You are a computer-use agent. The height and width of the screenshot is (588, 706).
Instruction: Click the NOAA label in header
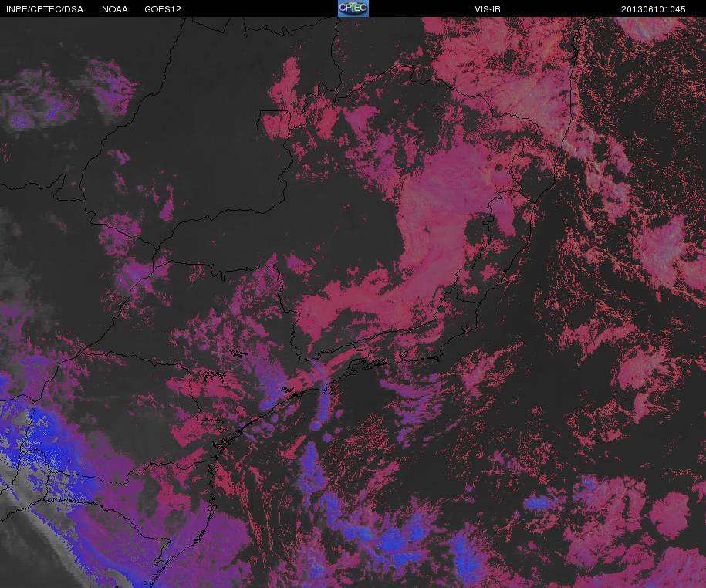coord(115,9)
